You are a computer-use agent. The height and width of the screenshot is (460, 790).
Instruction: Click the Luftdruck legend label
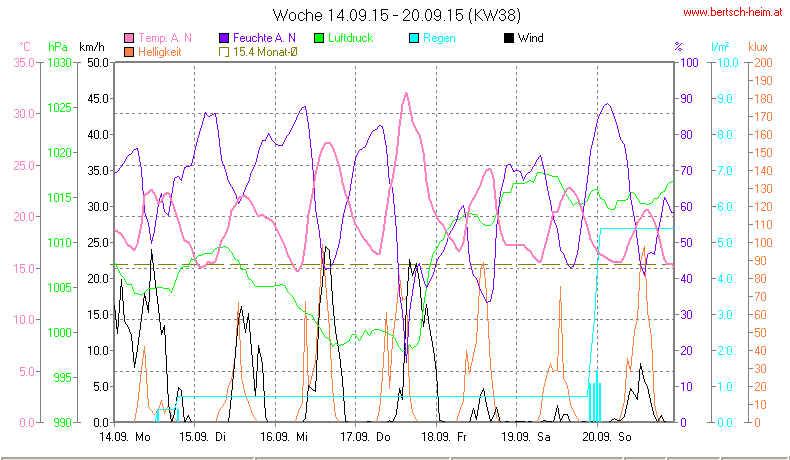pyautogui.click(x=350, y=38)
